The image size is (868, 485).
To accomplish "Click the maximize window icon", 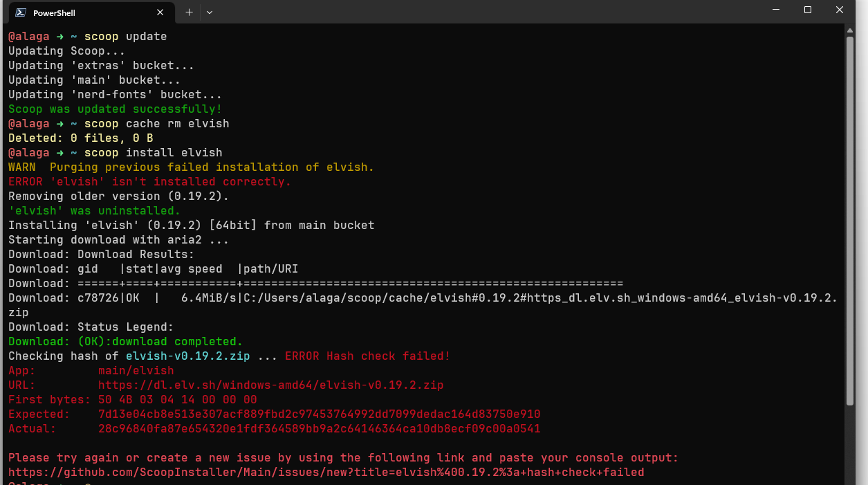I will tap(807, 10).
